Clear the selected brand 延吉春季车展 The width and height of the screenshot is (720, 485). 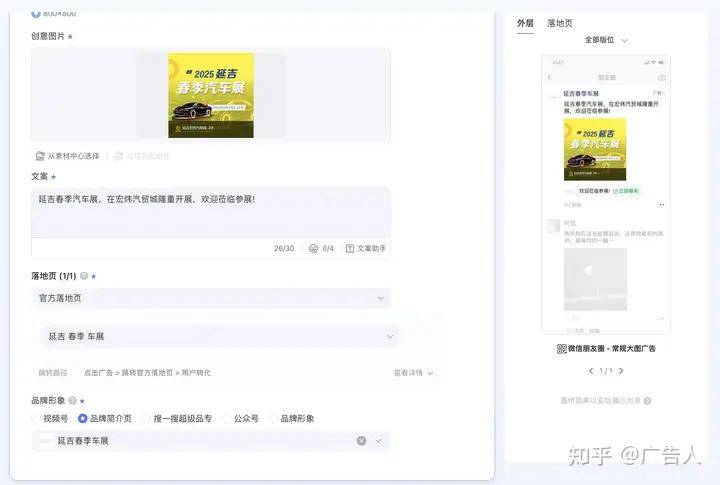tap(361, 440)
